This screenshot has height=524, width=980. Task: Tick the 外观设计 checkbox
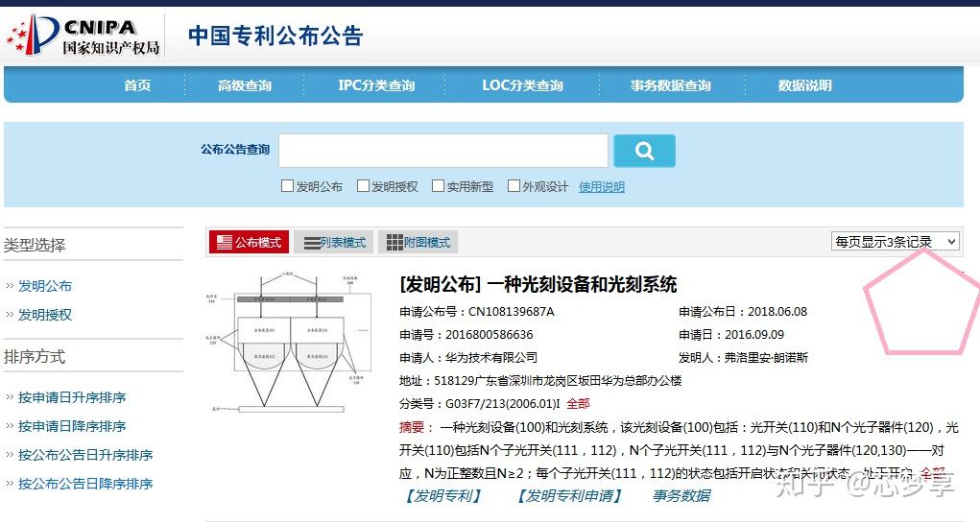[514, 185]
